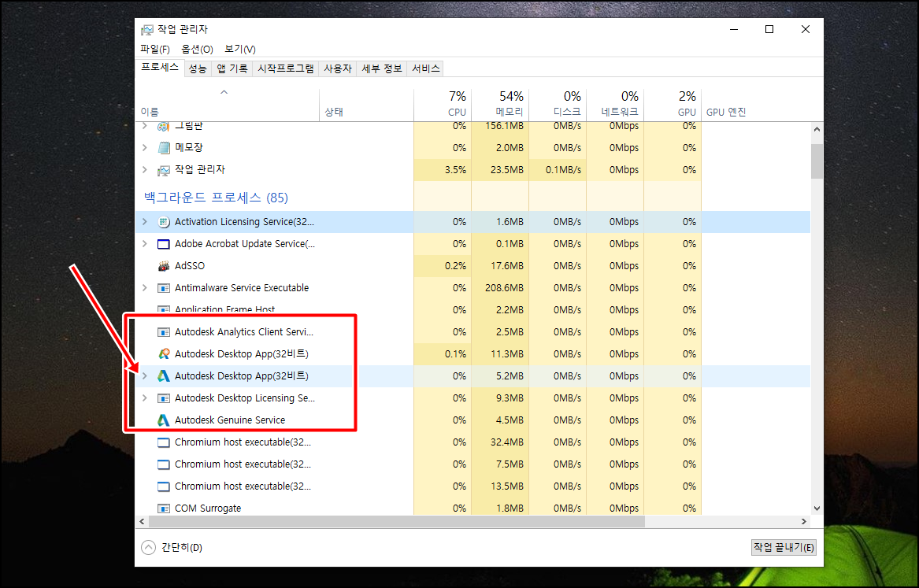919x588 pixels.
Task: Switch to the 서비스 tab
Action: (425, 68)
